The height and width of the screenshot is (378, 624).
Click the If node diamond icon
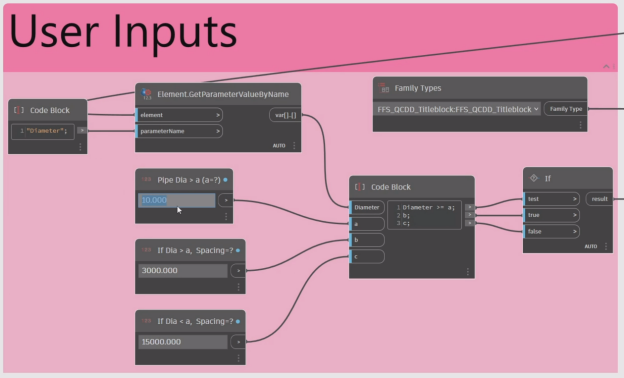point(534,178)
